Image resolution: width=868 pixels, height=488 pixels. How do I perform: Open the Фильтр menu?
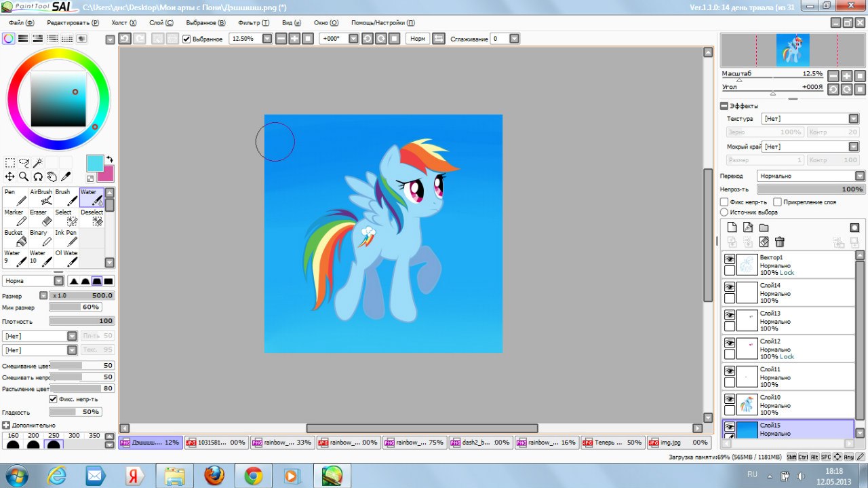click(x=254, y=22)
